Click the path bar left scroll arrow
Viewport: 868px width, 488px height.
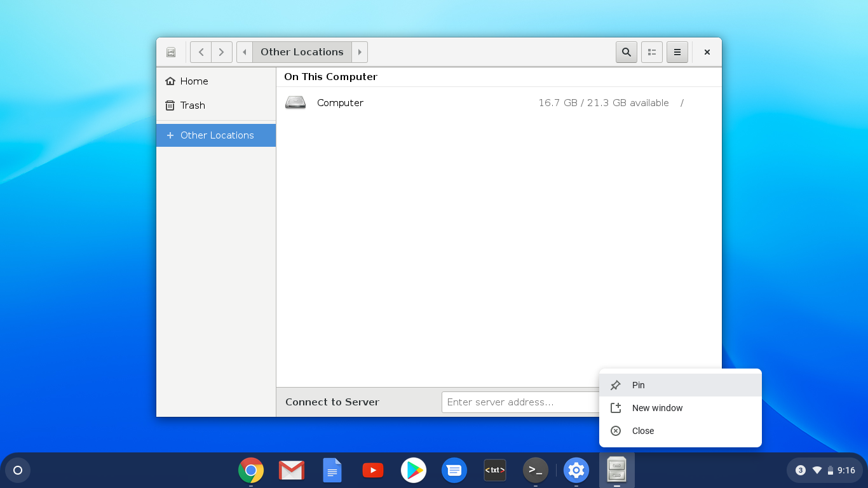coord(245,52)
